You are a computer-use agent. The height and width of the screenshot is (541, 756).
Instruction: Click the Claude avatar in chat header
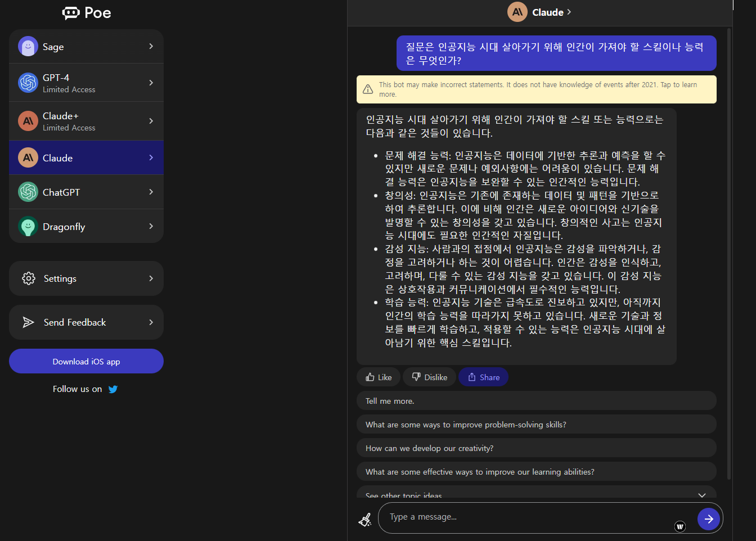[x=517, y=12]
